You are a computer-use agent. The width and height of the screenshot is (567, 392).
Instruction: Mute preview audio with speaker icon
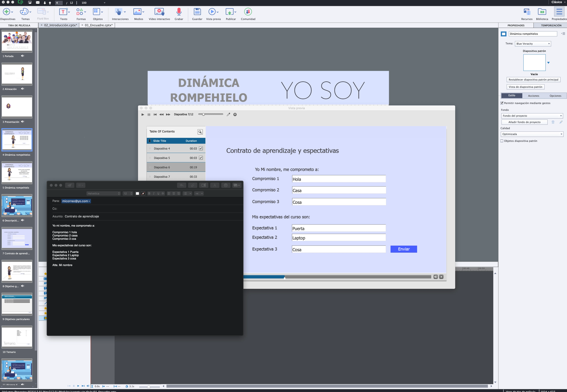435,277
